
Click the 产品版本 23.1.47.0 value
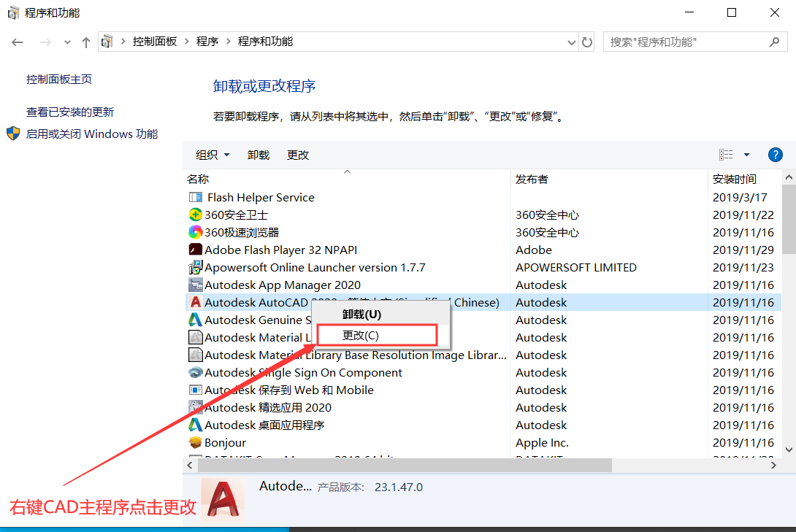pos(399,487)
